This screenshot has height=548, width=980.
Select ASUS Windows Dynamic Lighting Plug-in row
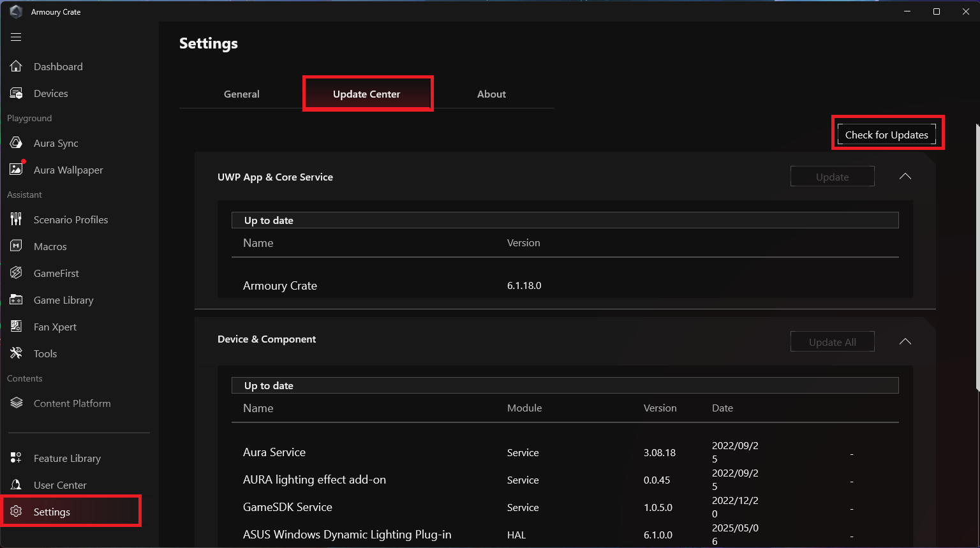pyautogui.click(x=346, y=535)
